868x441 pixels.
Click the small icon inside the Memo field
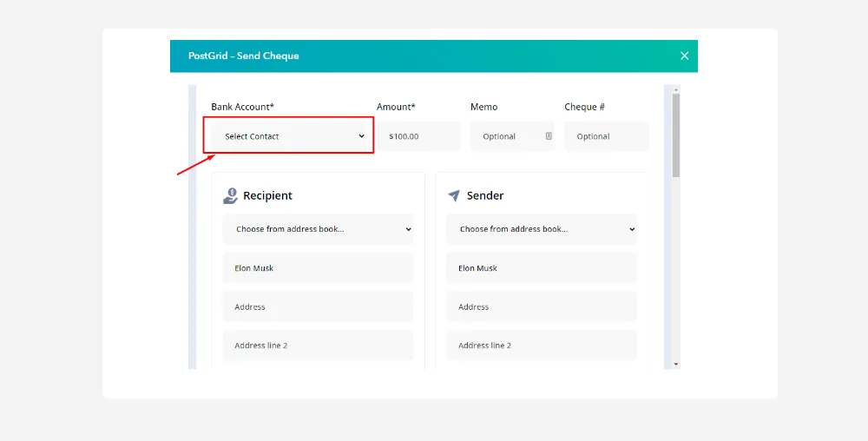pos(549,136)
